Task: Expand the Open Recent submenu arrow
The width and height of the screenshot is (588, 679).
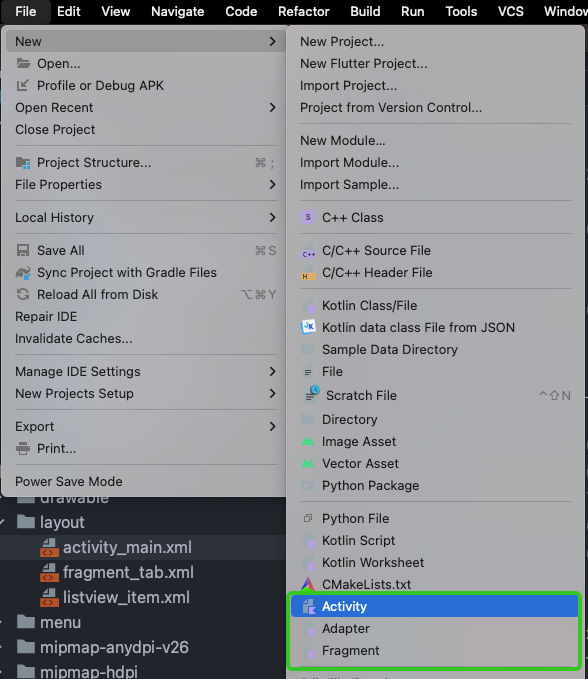Action: pyautogui.click(x=272, y=107)
